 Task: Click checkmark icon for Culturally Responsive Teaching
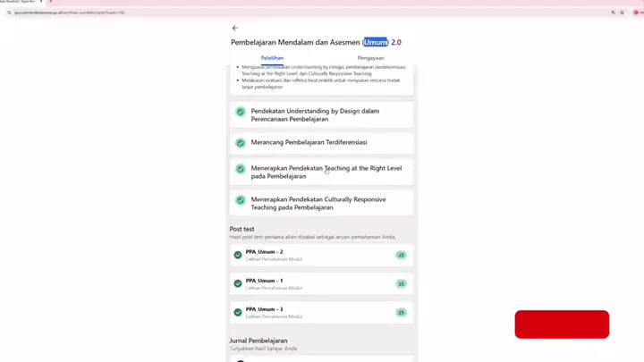coord(241,200)
